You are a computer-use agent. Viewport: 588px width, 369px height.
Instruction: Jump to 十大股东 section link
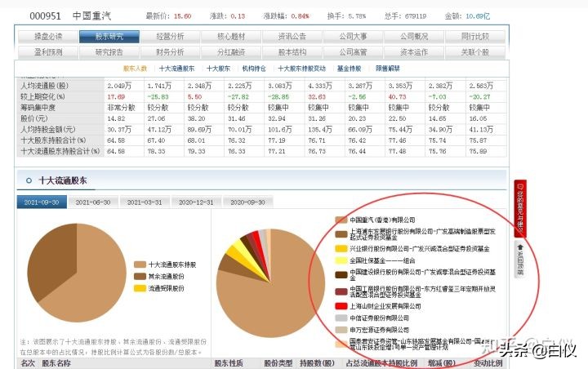click(x=218, y=69)
